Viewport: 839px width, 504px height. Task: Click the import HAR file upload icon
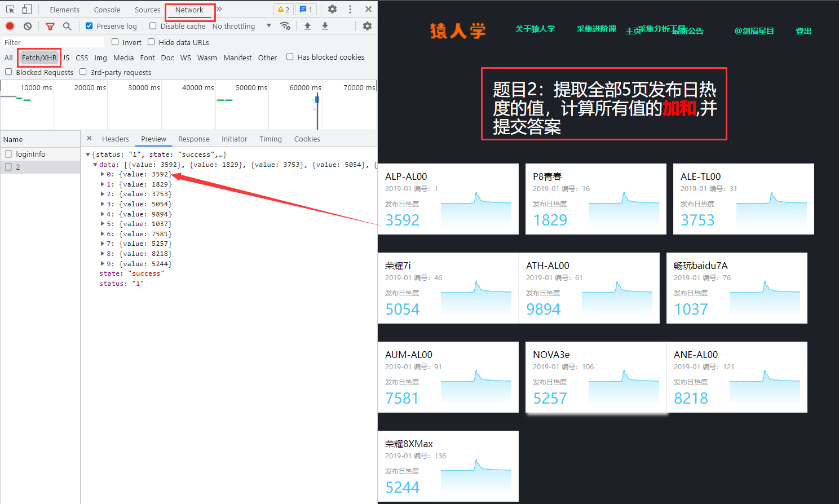point(307,26)
